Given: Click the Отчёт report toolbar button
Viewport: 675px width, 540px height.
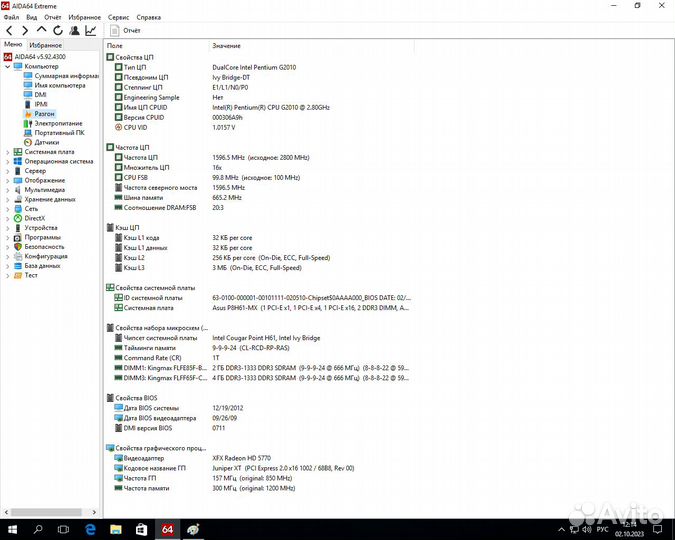Looking at the screenshot, I should (x=125, y=31).
